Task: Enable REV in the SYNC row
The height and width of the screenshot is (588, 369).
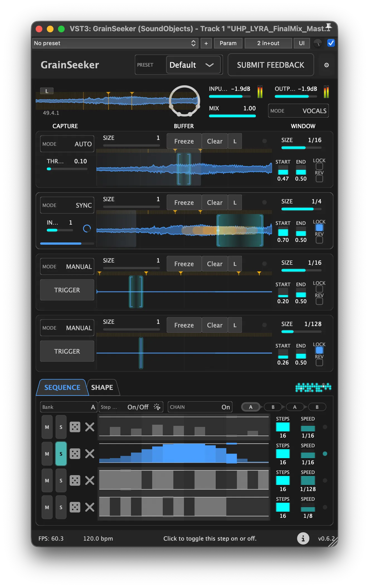Action: click(x=319, y=240)
